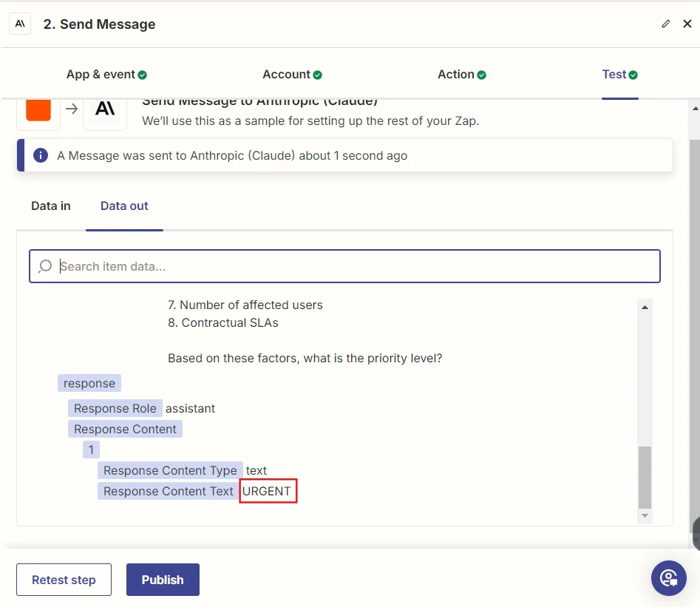Click the response key label
Viewport: 700px width, 607px height.
89,383
